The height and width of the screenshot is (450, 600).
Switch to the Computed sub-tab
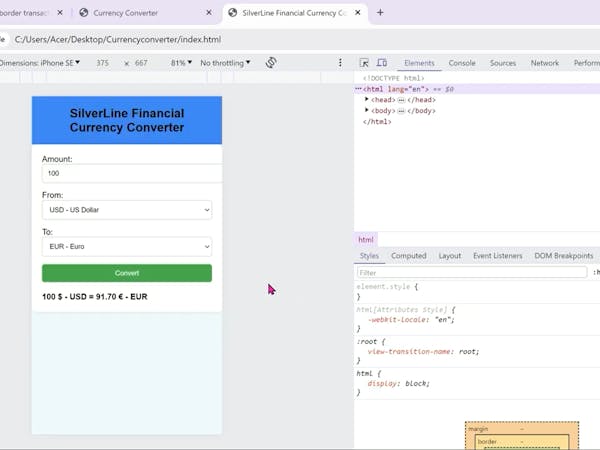[409, 256]
